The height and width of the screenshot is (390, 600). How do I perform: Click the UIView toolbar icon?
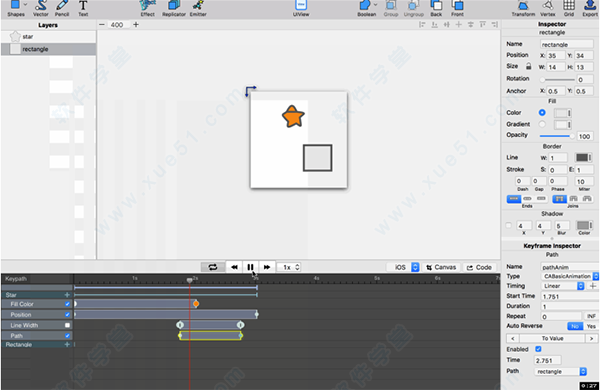coord(301,8)
